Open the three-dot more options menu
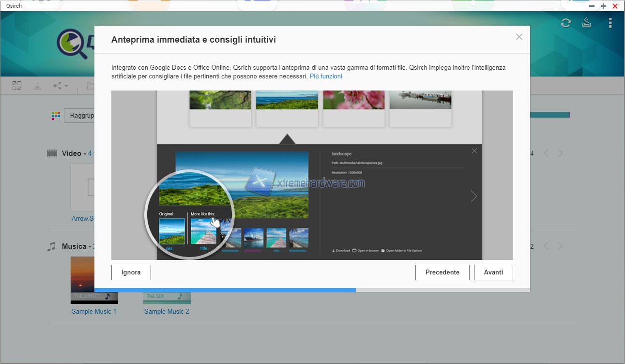Image resolution: width=625 pixels, height=364 pixels. point(610,23)
